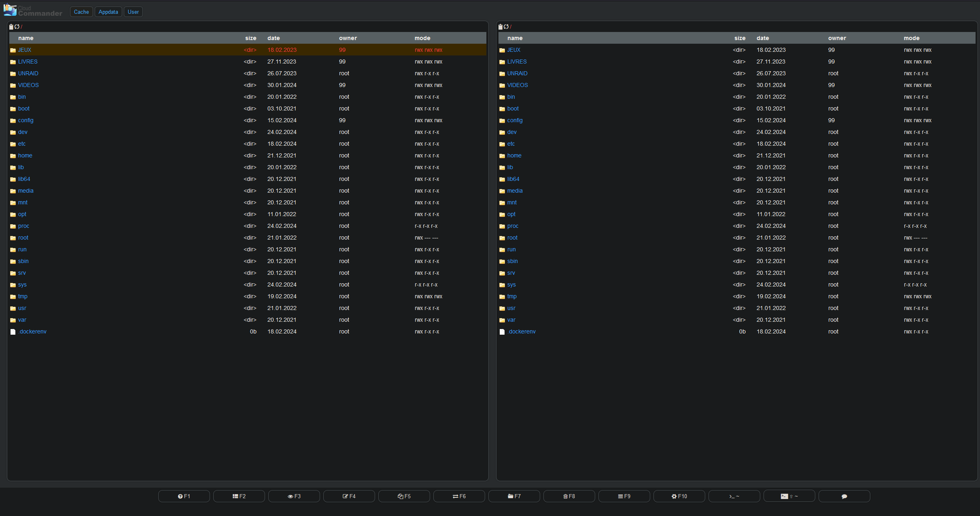
Task: Sort left panel by name column header
Action: [26, 38]
